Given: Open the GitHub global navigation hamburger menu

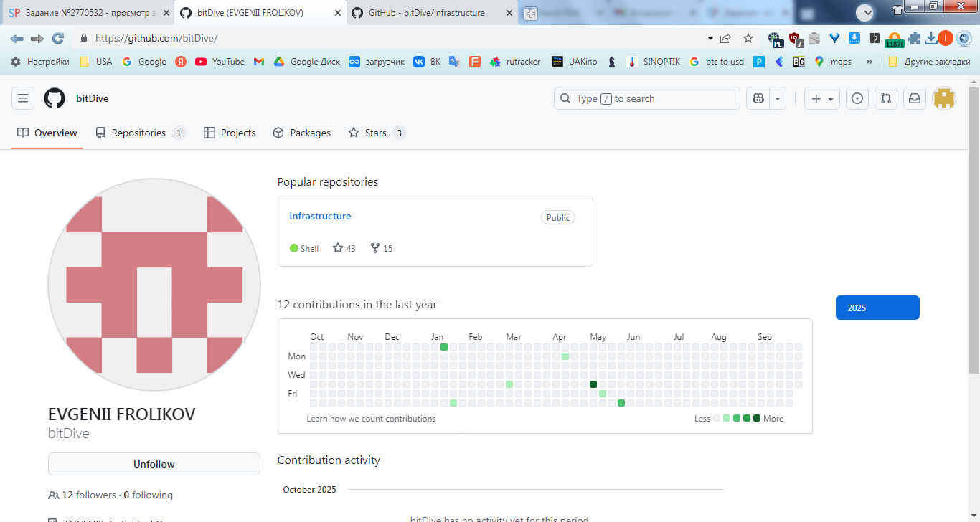Looking at the screenshot, I should coord(23,98).
